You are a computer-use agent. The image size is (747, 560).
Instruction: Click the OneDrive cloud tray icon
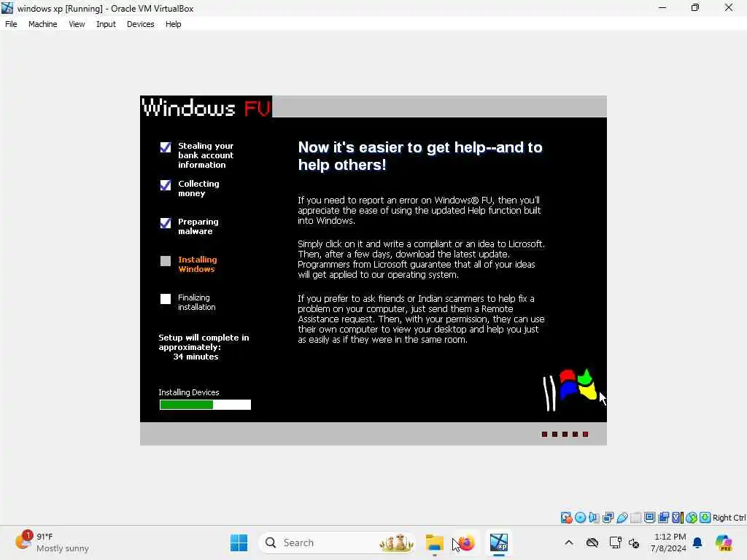(592, 542)
